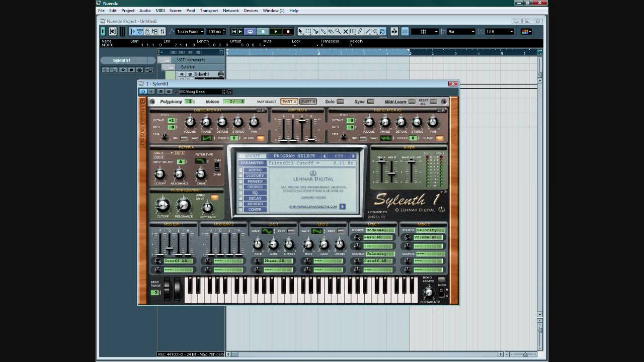The image size is (644, 362).
Task: Open the Transport menu
Action: click(209, 11)
